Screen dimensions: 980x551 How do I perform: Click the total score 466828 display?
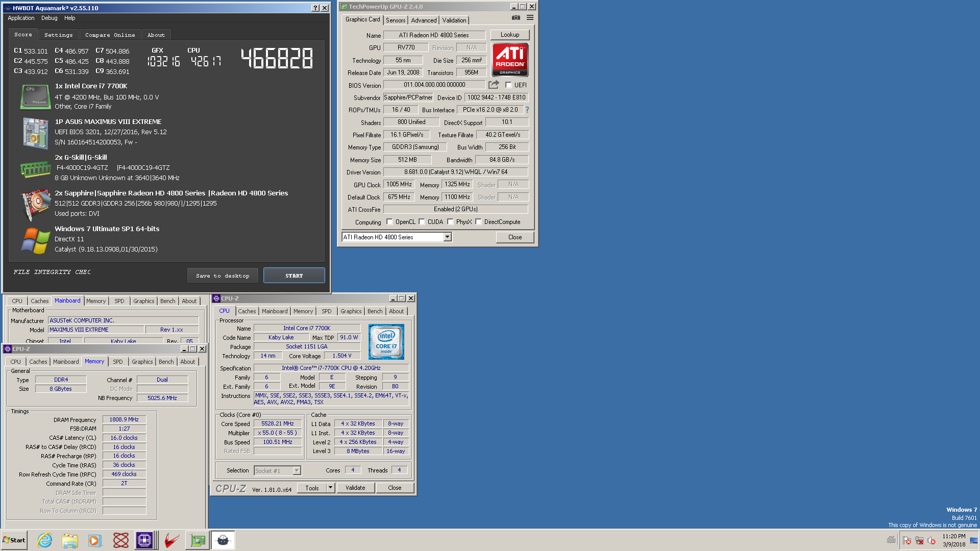pos(277,59)
